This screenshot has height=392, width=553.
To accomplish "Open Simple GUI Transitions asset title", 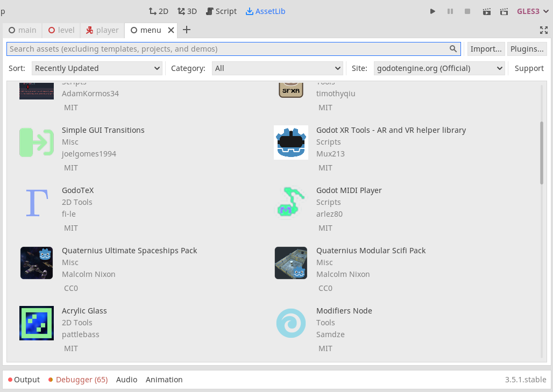I will pyautogui.click(x=103, y=130).
